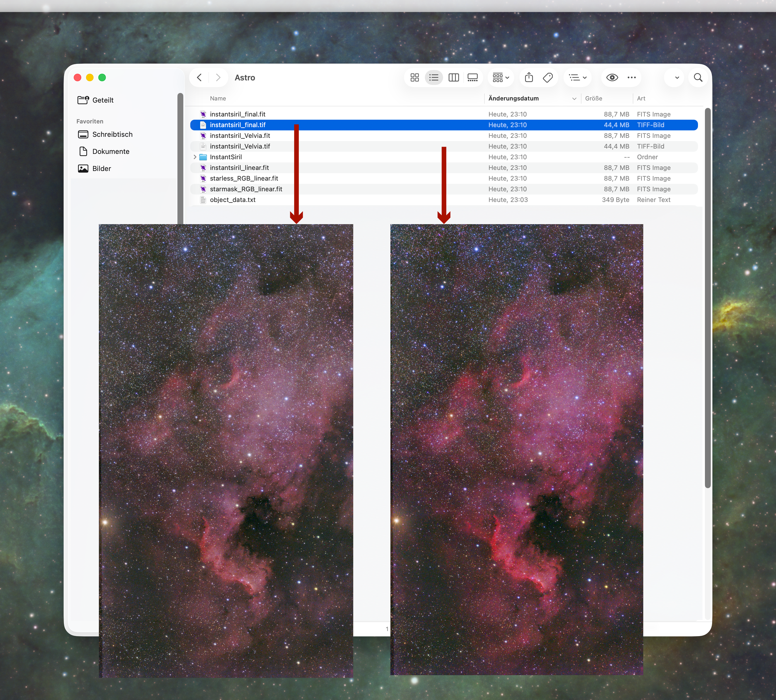Go forward with the forward arrow
Screen dimensions: 776x700
tap(218, 78)
